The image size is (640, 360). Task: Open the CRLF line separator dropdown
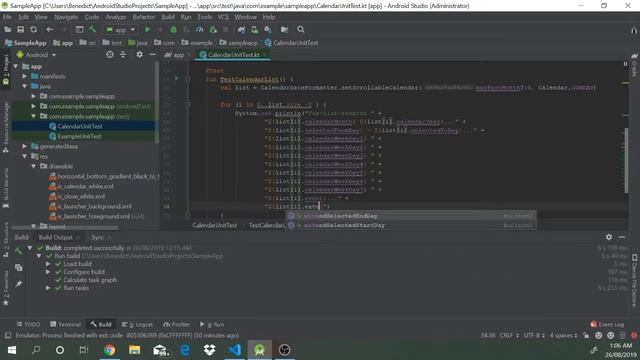tap(509, 335)
